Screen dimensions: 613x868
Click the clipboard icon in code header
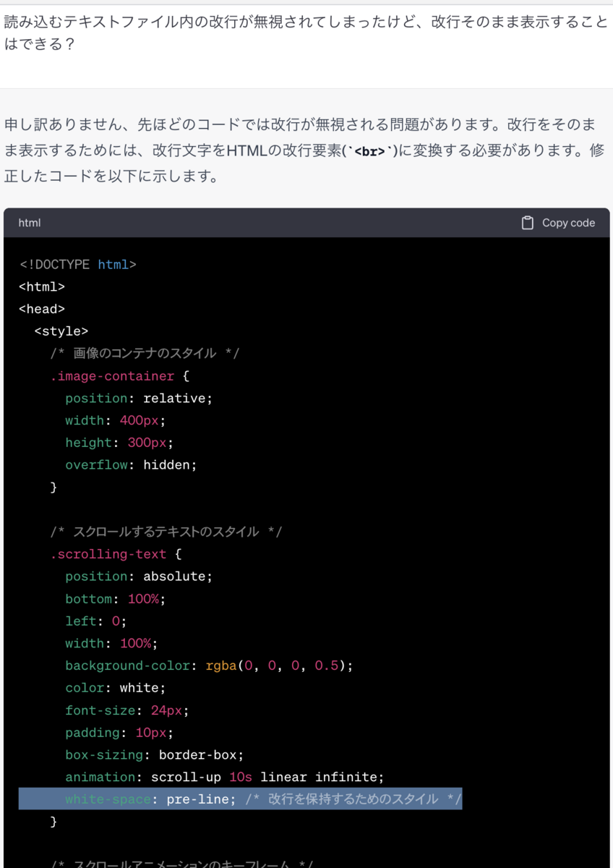pos(528,223)
